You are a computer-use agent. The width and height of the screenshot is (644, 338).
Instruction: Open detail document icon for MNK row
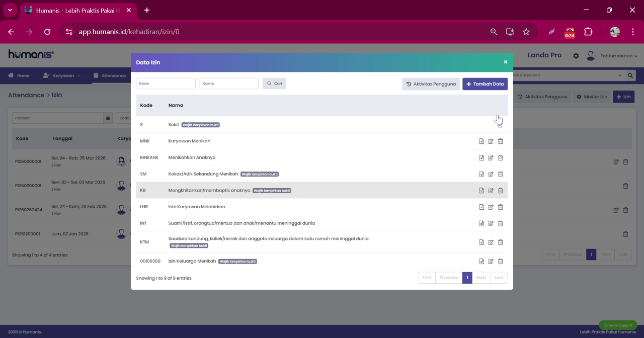[x=481, y=141]
